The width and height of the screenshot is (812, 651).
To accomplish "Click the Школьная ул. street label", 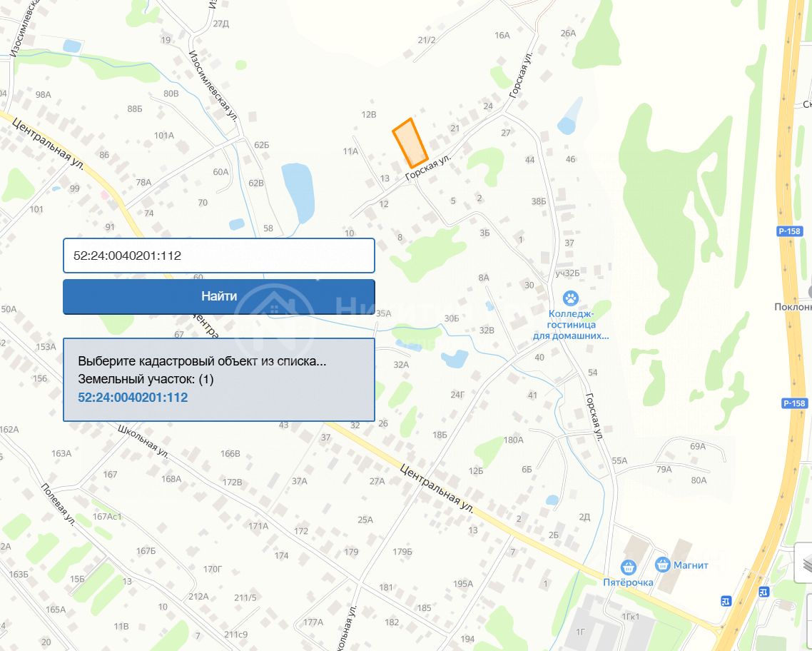I will 143,442.
